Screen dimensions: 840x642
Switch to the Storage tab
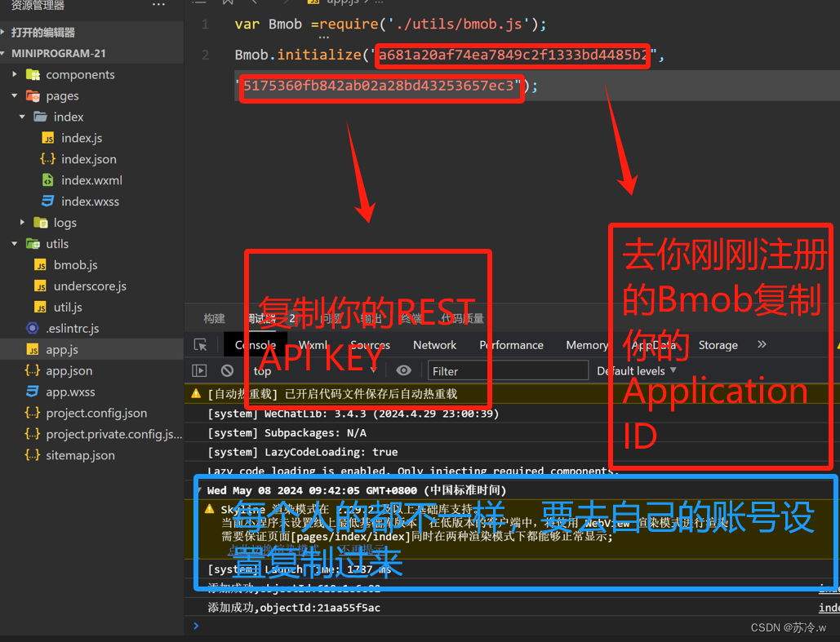point(718,345)
